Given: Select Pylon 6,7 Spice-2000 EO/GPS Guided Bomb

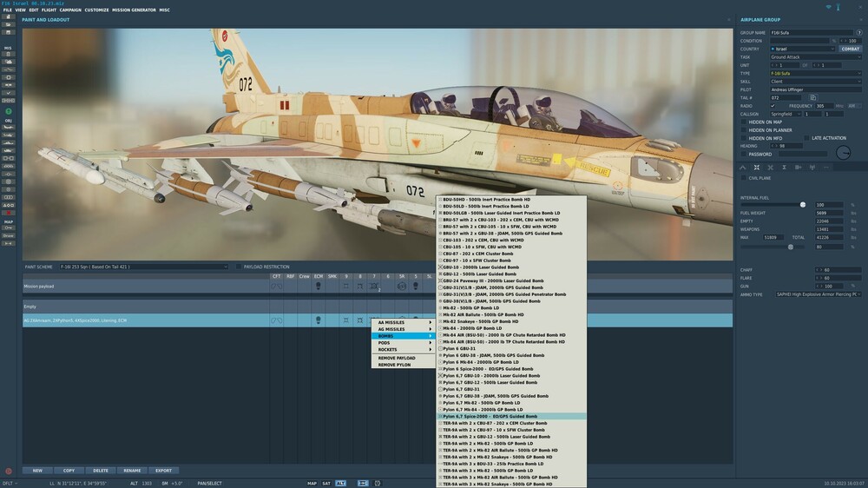Looking at the screenshot, I should coord(511,416).
